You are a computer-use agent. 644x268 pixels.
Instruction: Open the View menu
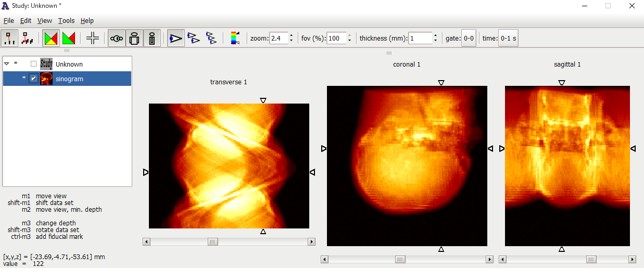45,21
